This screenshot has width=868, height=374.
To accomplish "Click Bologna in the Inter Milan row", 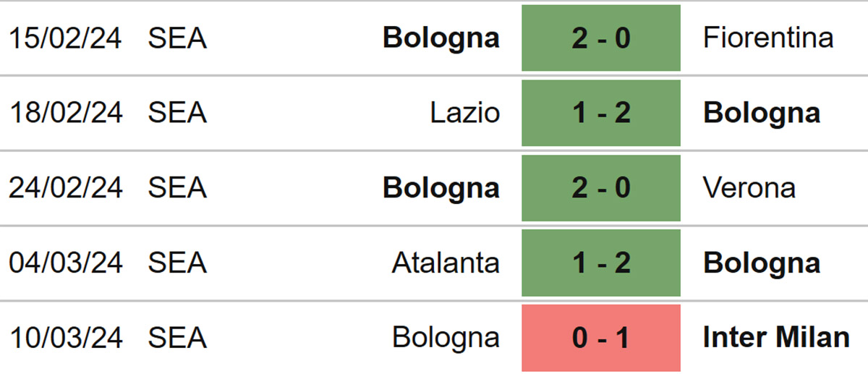I will [x=446, y=338].
